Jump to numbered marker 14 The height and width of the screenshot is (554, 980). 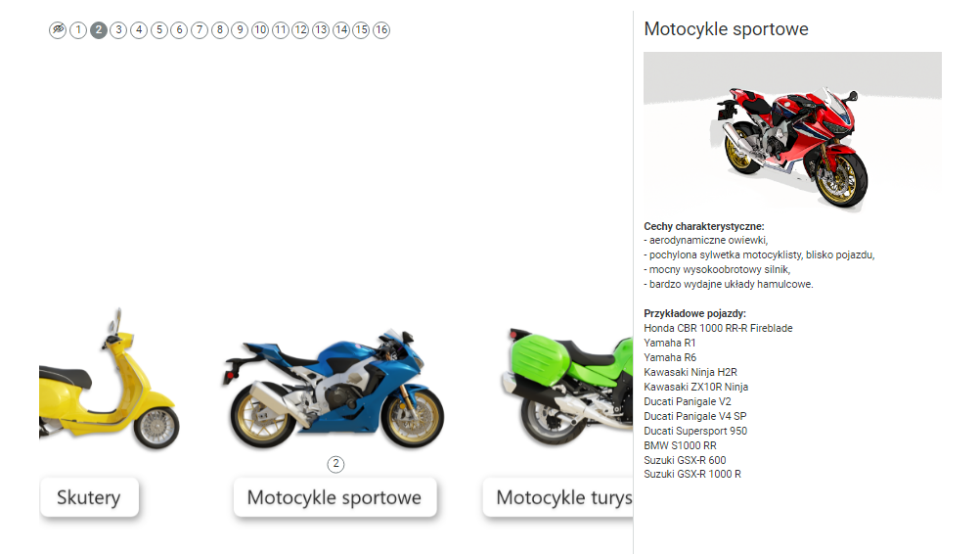tap(341, 30)
